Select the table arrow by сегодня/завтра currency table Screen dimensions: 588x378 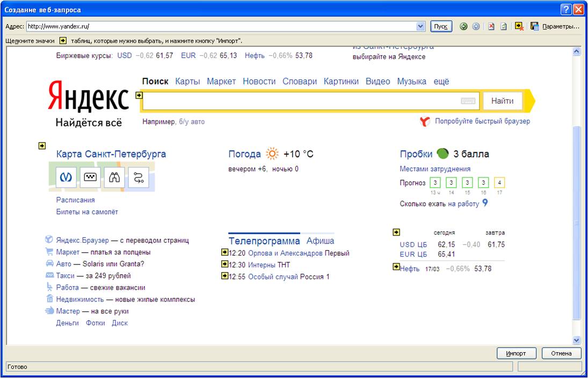(x=396, y=232)
